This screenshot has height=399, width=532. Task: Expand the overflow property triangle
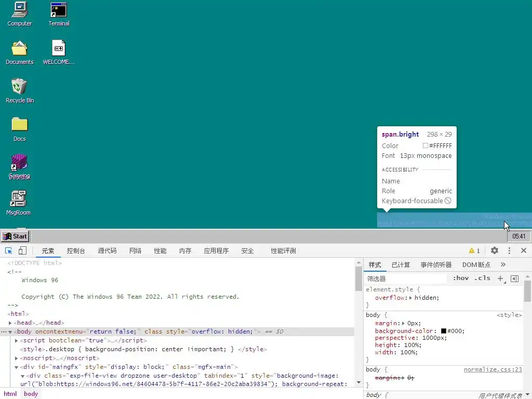(410, 298)
